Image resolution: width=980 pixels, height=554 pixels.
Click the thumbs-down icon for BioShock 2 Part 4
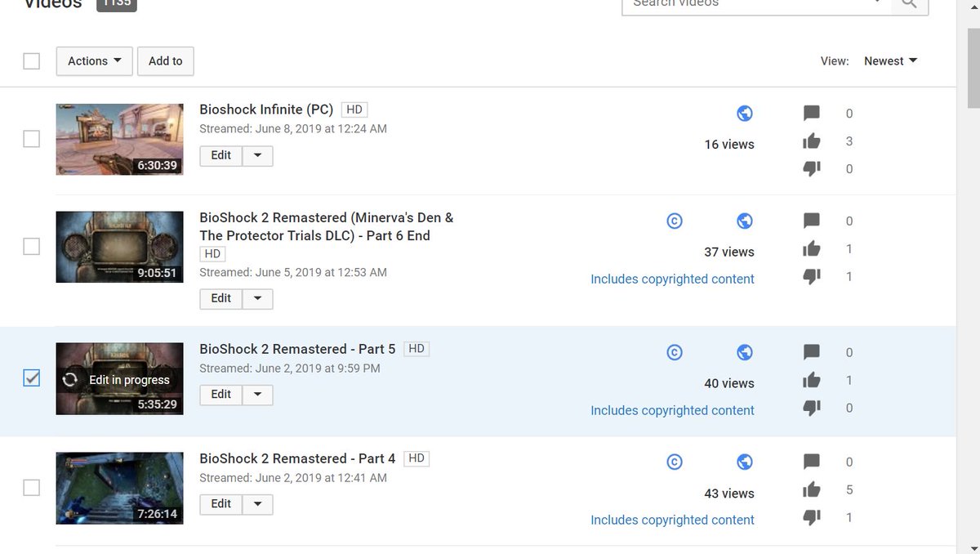point(811,517)
